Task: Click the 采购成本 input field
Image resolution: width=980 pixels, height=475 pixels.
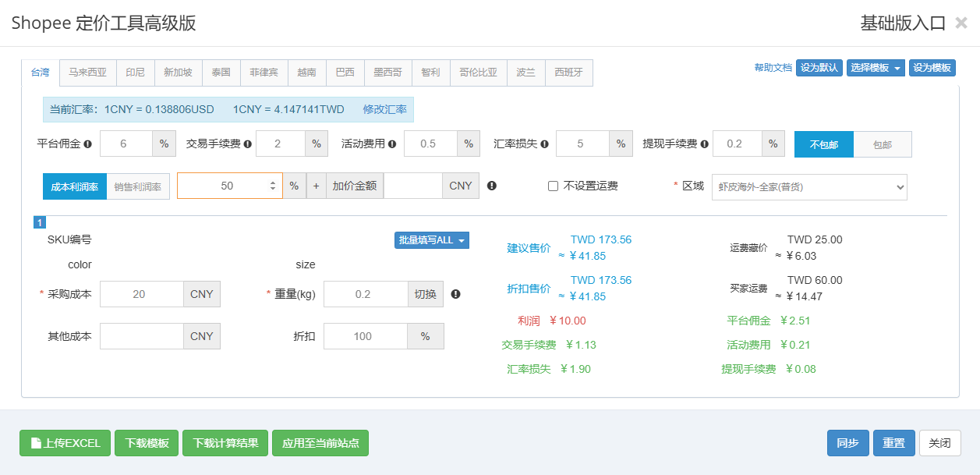Action: coord(141,294)
